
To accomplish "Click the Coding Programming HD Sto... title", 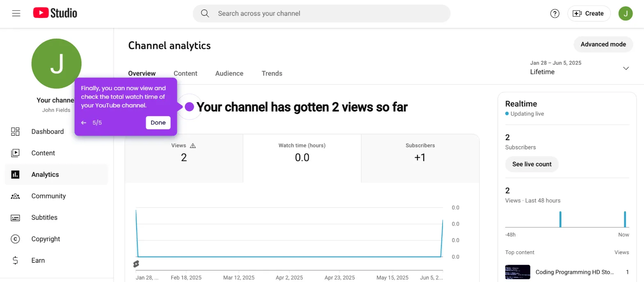I will tap(575, 272).
